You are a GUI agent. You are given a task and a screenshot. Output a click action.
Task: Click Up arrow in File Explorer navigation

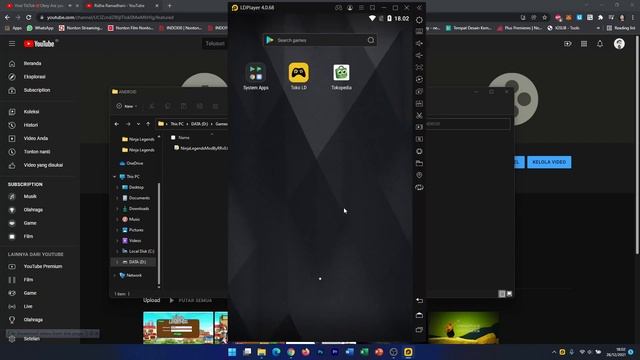(x=148, y=124)
